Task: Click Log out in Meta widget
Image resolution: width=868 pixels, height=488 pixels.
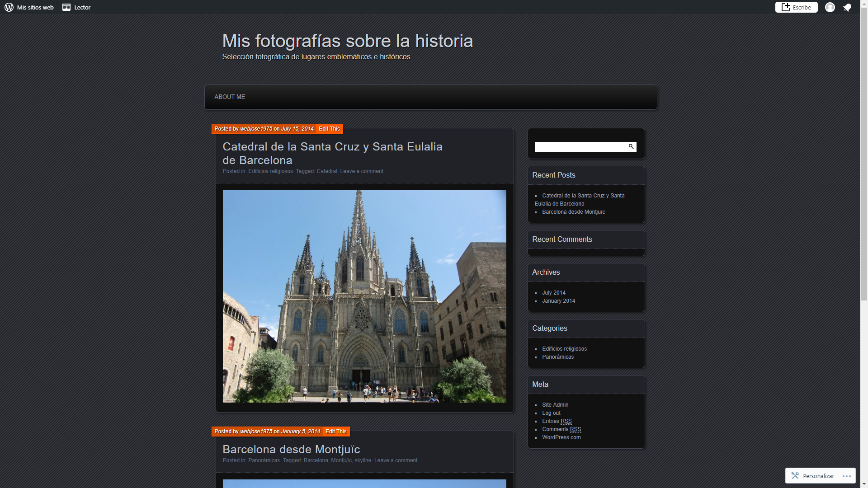Action: [x=551, y=413]
